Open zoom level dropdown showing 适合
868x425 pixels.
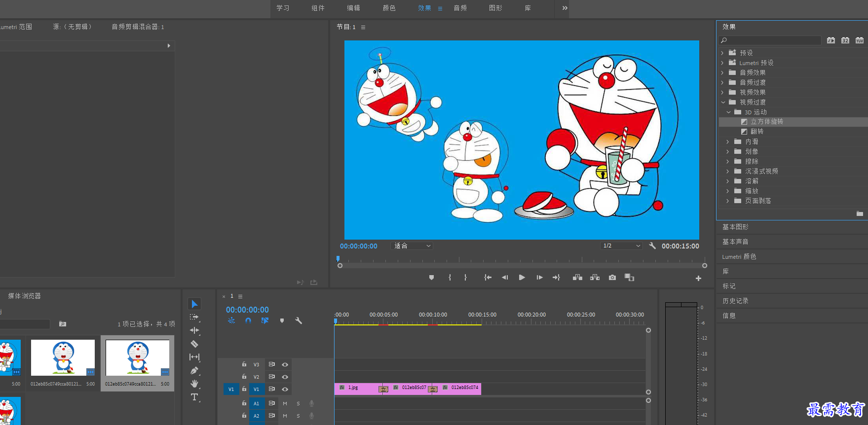[x=412, y=246]
